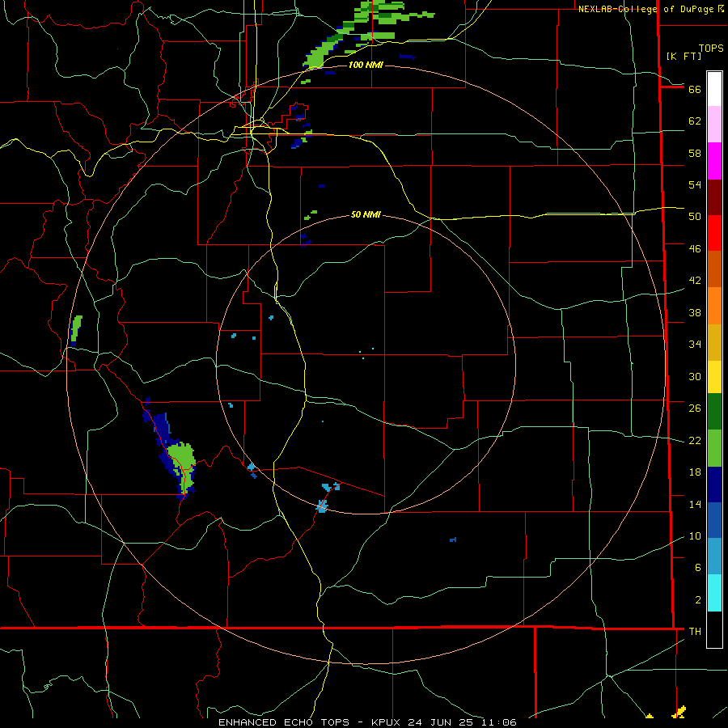Click the 58 value on the legend
This screenshot has width=728, height=728.
(695, 153)
